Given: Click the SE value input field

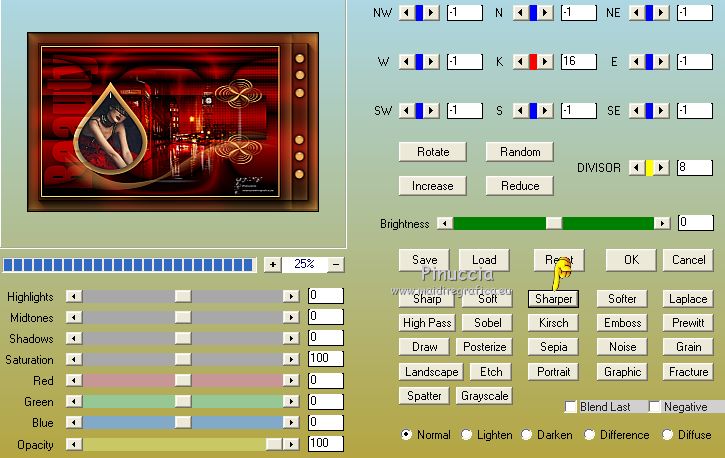Looking at the screenshot, I should pyautogui.click(x=694, y=111).
